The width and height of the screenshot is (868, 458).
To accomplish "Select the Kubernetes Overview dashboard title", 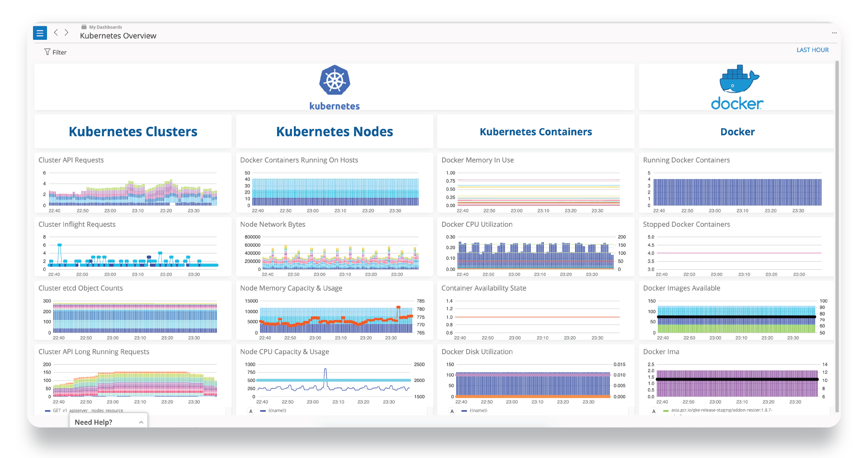I will coord(118,36).
